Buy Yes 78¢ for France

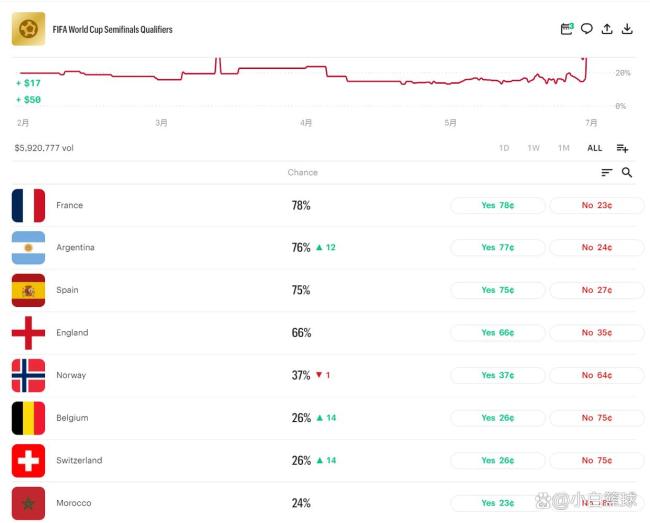pos(498,205)
